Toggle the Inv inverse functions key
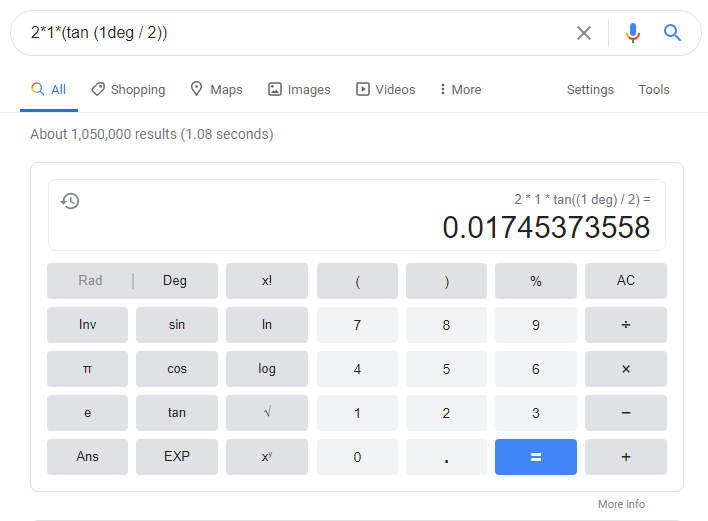This screenshot has width=708, height=521. click(x=87, y=325)
